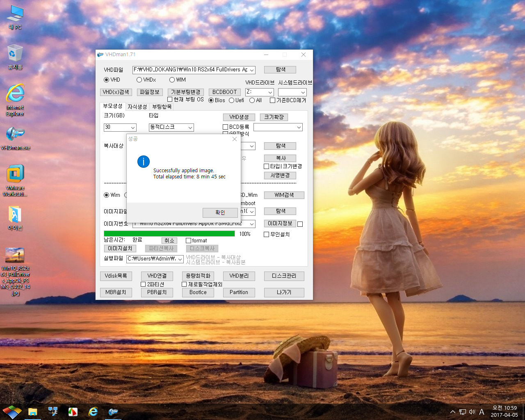Switch to 자식생성 tab
525x420 pixels.
click(137, 107)
